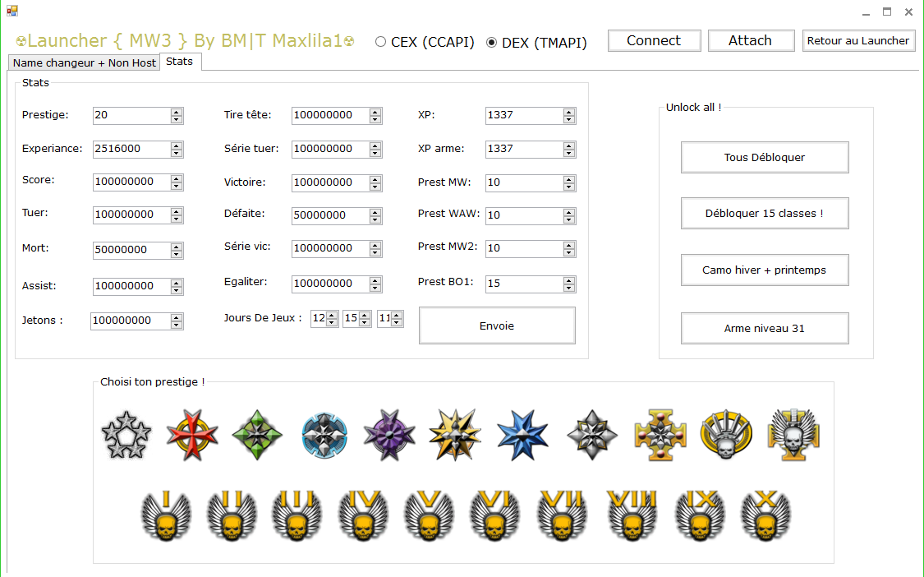Decrease Prest BO1 with its down arrow
924x577 pixels.
click(568, 288)
